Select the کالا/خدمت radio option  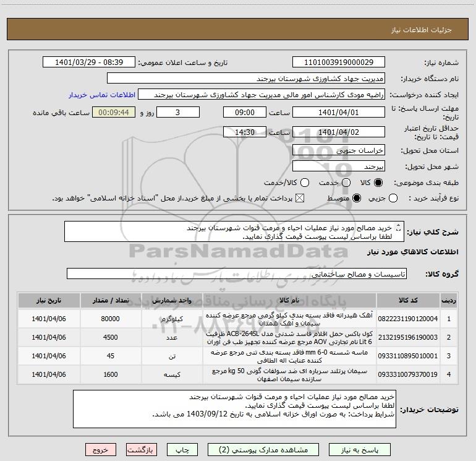(305, 183)
